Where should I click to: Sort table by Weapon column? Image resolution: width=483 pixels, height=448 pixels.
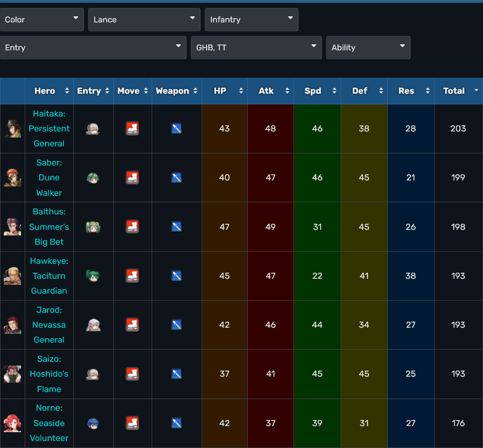tap(177, 91)
